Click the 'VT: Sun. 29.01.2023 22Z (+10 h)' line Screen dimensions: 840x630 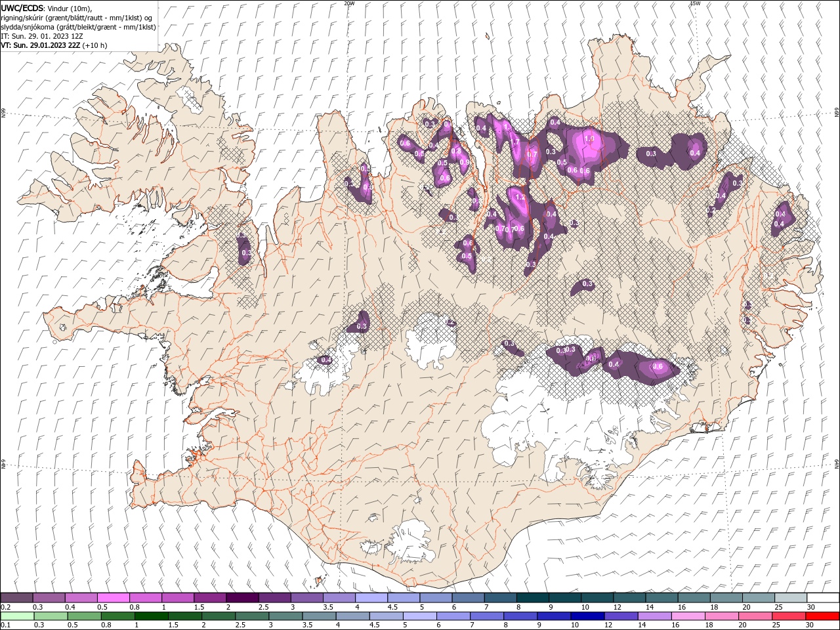coord(54,45)
